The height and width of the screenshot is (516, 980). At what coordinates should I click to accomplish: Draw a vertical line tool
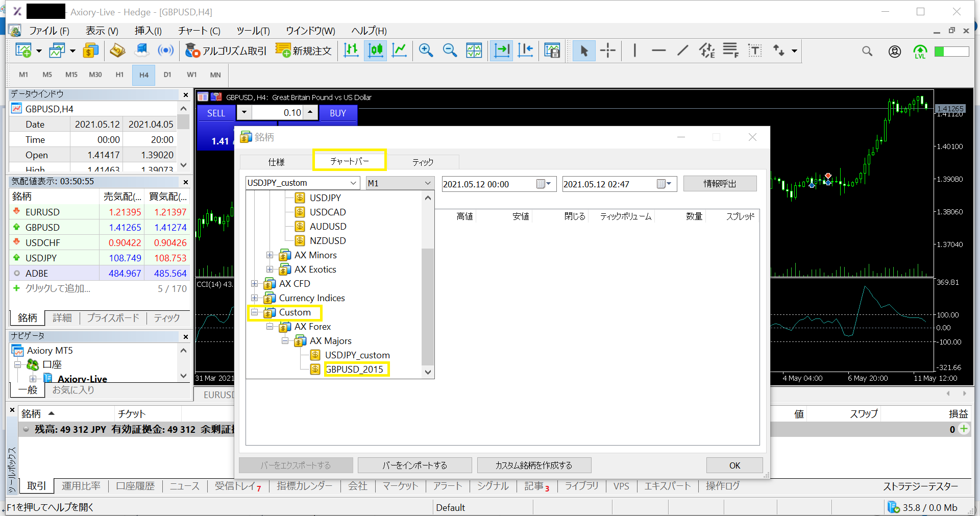point(634,51)
